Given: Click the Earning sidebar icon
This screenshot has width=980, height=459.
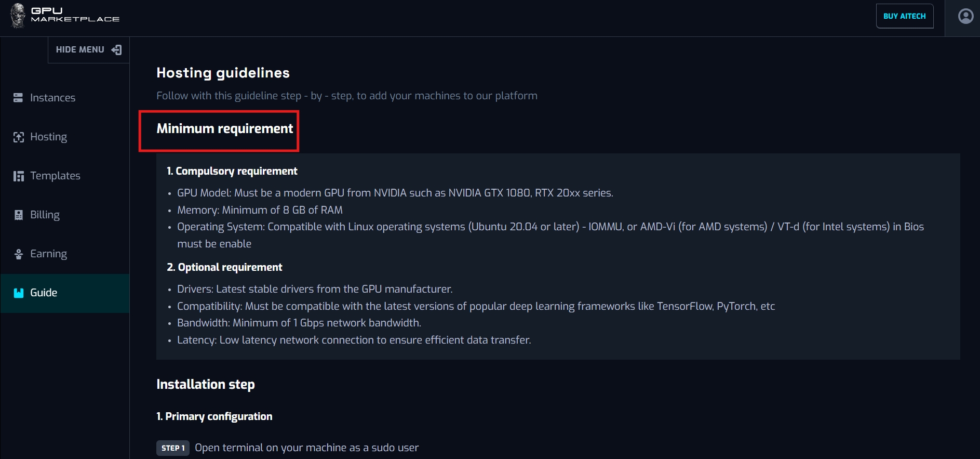Looking at the screenshot, I should pyautogui.click(x=19, y=254).
